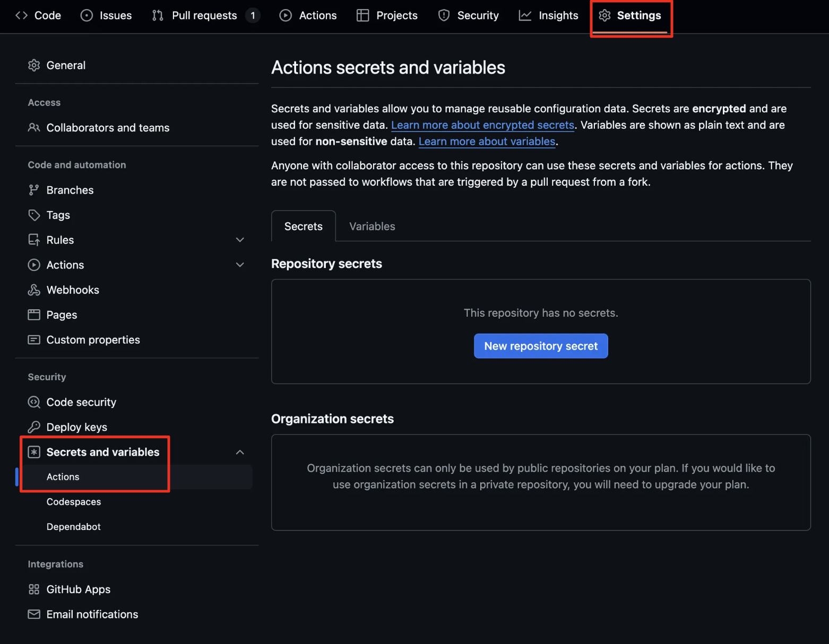Click the Security shield icon

tap(444, 15)
